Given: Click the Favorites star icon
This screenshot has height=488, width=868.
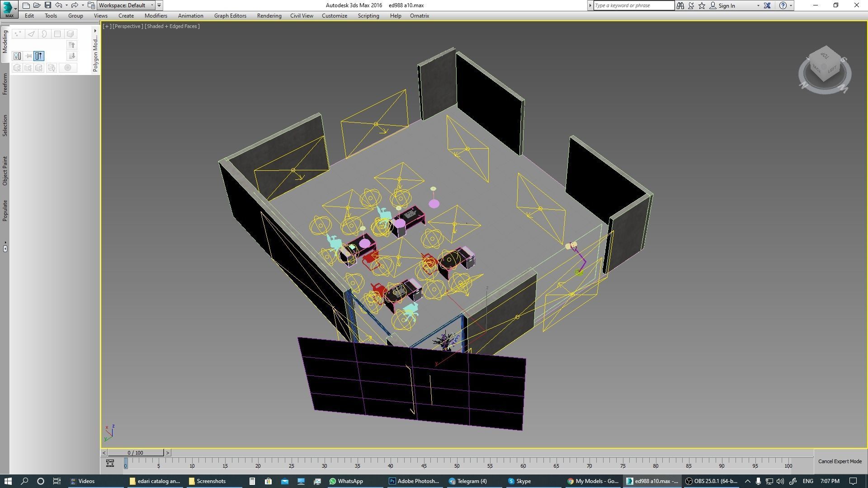Looking at the screenshot, I should click(x=702, y=5).
